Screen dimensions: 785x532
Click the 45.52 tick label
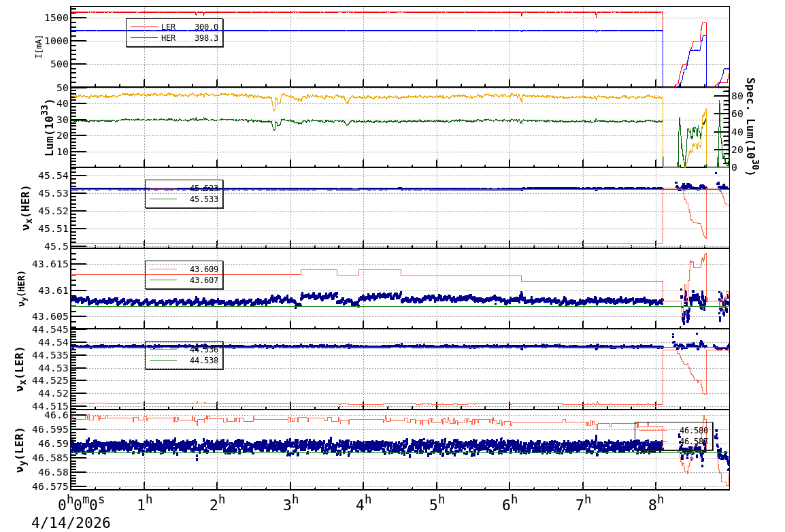[53, 211]
